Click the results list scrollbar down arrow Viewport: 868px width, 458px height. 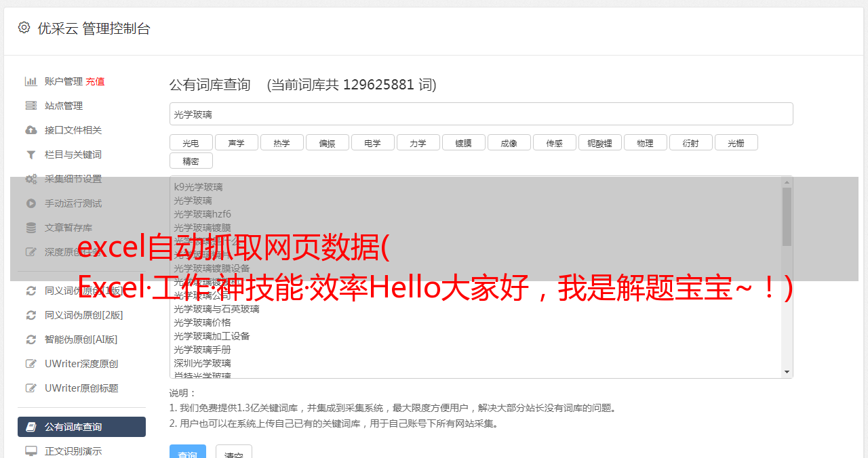coord(787,372)
